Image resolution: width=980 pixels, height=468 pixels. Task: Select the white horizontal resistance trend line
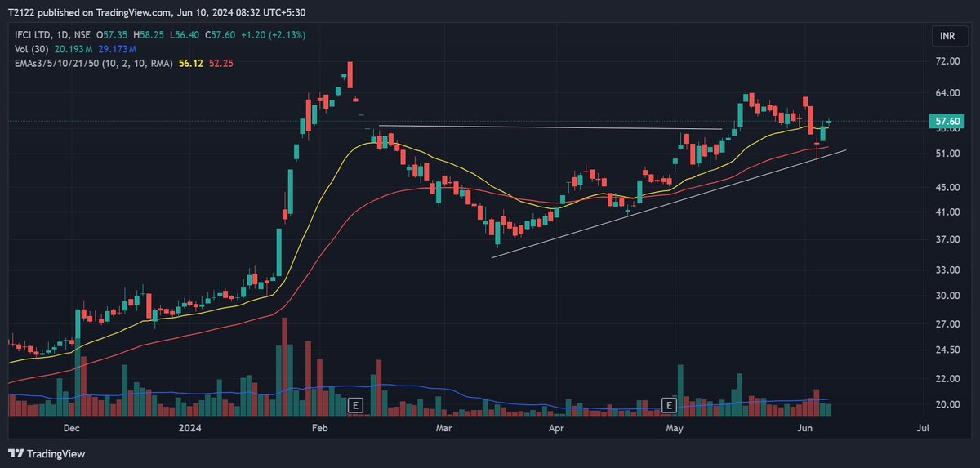550,127
